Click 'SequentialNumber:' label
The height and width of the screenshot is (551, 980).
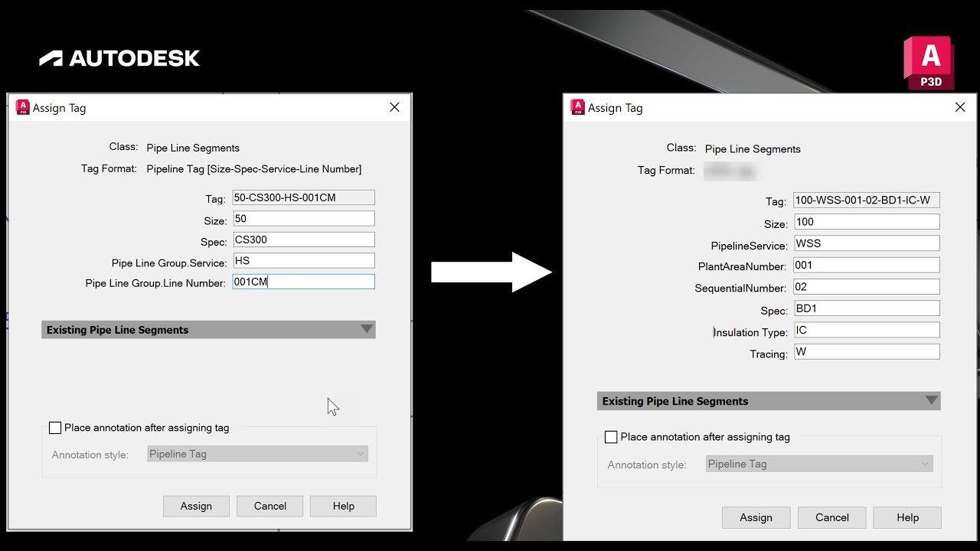coord(740,289)
